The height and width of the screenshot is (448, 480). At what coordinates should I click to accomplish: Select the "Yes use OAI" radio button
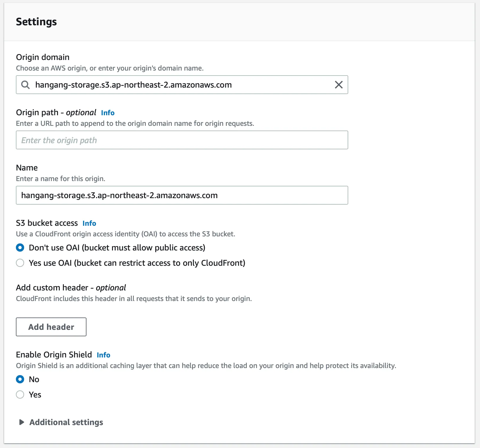coord(20,263)
